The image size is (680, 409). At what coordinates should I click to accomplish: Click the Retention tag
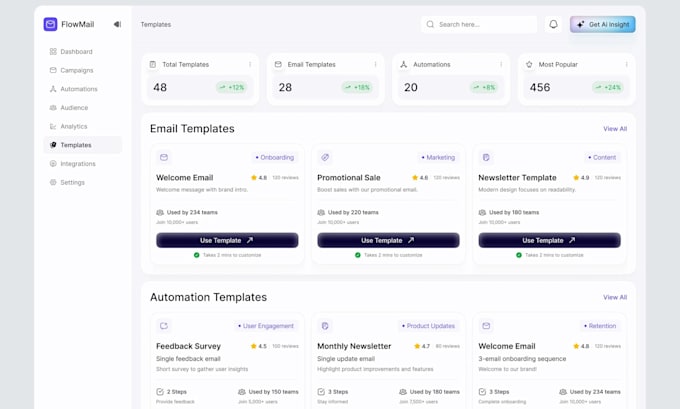pos(600,326)
